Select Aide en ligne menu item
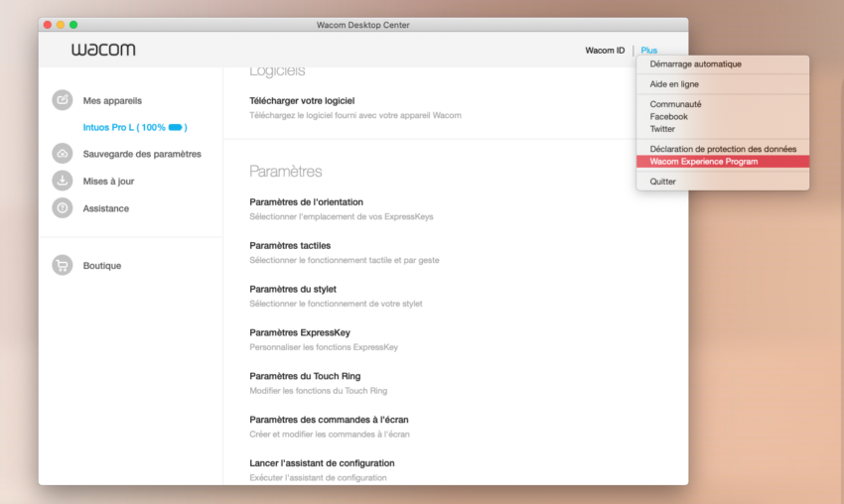Screen dimensions: 844x504 [x=722, y=84]
